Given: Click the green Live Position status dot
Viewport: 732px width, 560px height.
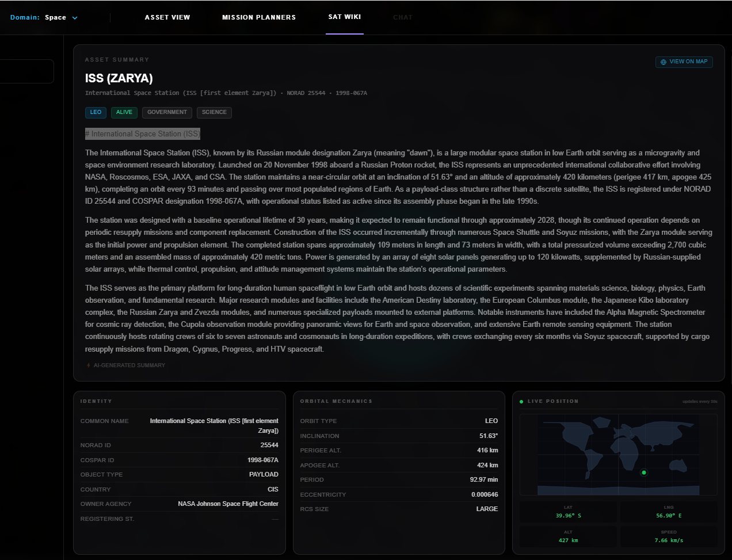Looking at the screenshot, I should [521, 402].
